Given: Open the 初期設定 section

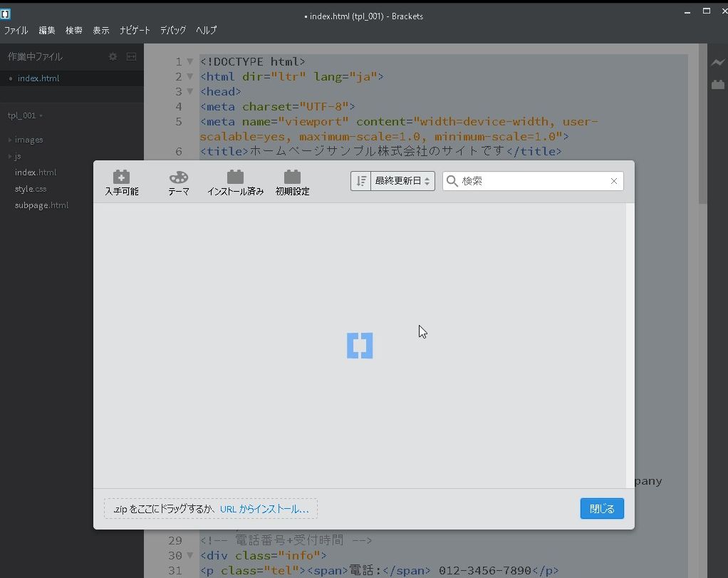Looking at the screenshot, I should click(291, 181).
